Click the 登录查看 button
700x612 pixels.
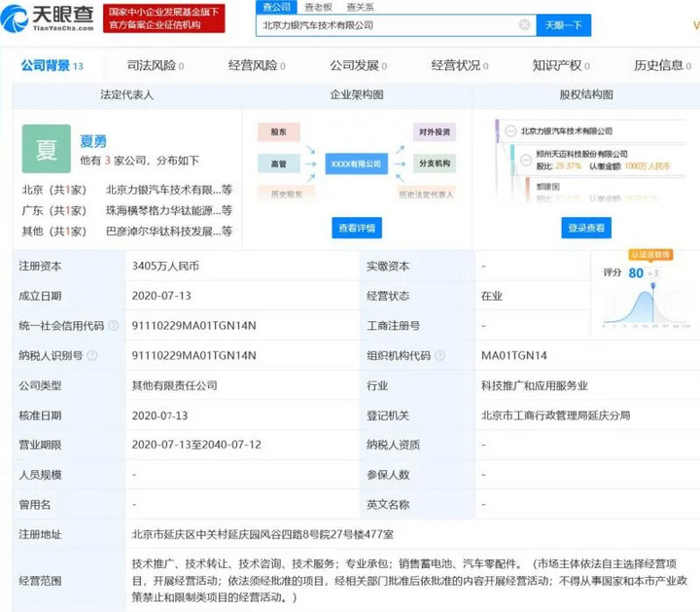click(x=586, y=228)
